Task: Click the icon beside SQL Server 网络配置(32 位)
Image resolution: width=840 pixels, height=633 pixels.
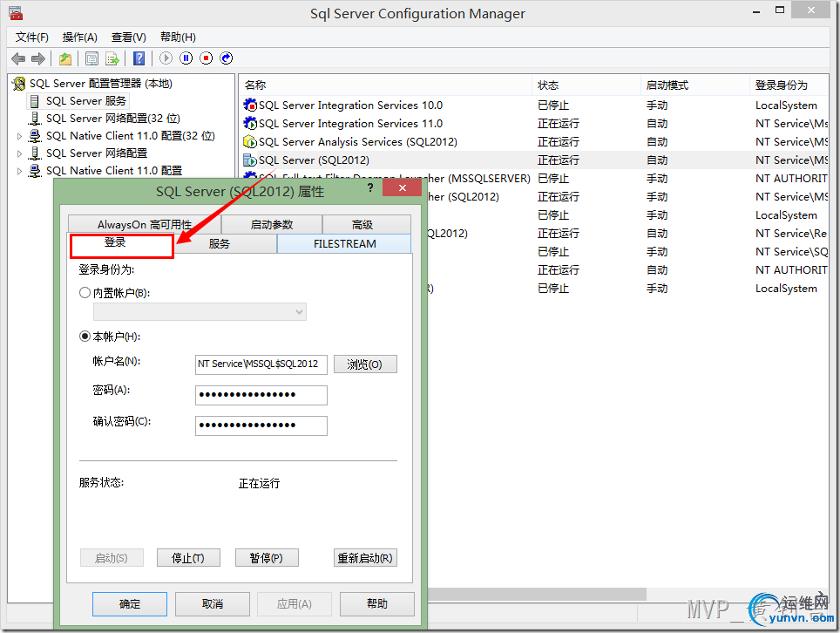Action: click(x=36, y=119)
